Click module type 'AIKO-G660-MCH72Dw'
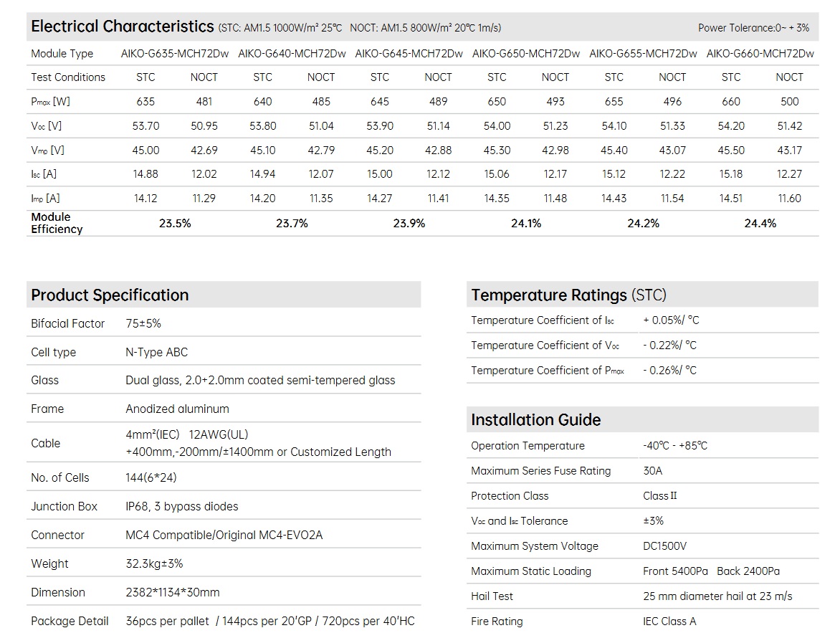Viewport: 840px width, 633px height. click(x=760, y=54)
